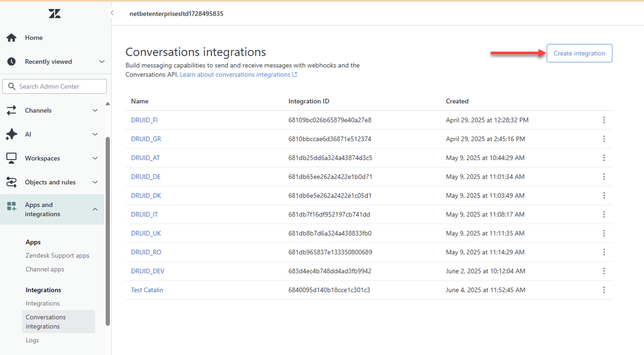Open the DRUID_DK integration
This screenshot has height=355, width=644.
(x=146, y=195)
